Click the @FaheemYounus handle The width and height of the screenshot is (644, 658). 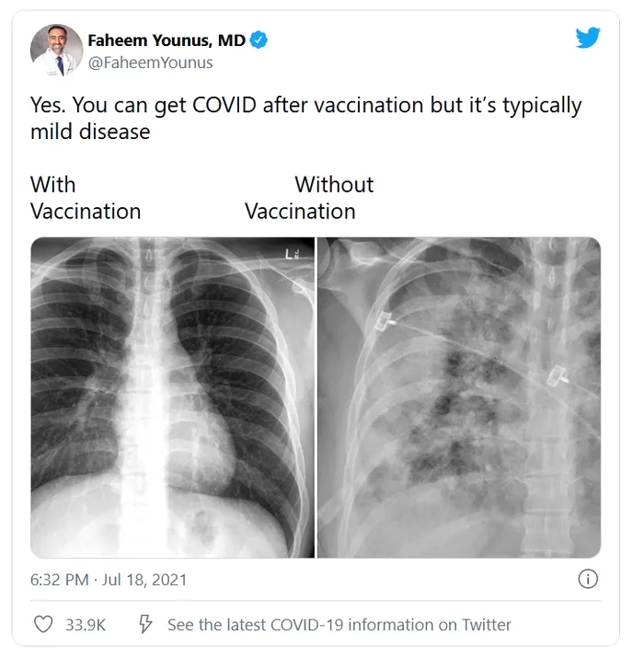click(x=150, y=63)
